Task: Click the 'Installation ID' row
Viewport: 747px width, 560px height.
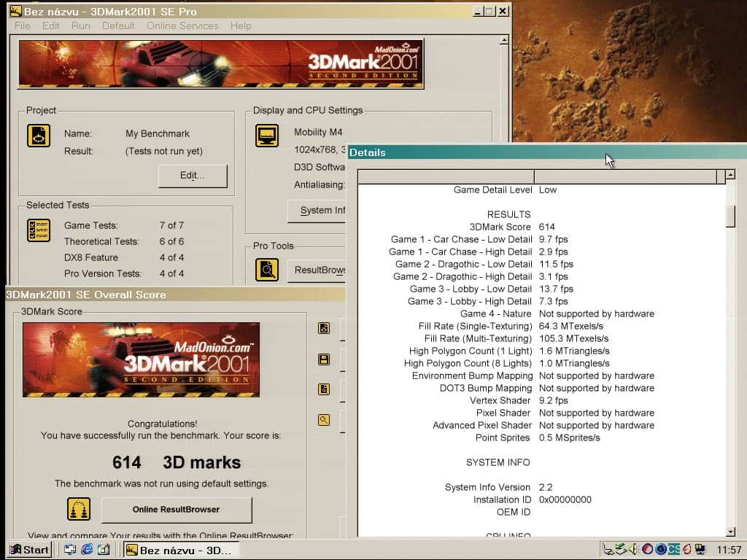Action: point(542,499)
